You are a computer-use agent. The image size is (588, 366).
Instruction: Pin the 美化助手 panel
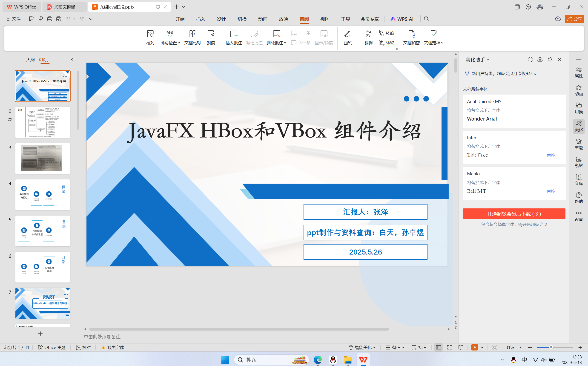click(550, 60)
